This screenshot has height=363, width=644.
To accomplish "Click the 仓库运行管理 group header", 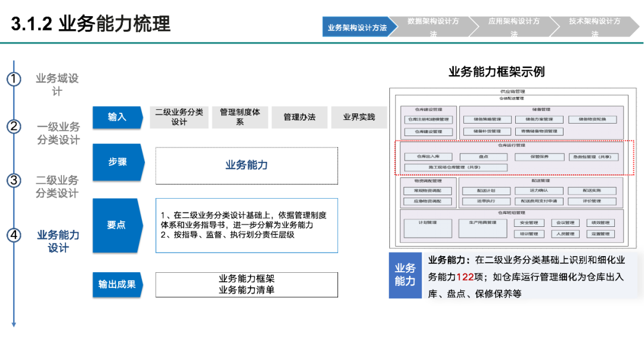I will coord(512,145).
